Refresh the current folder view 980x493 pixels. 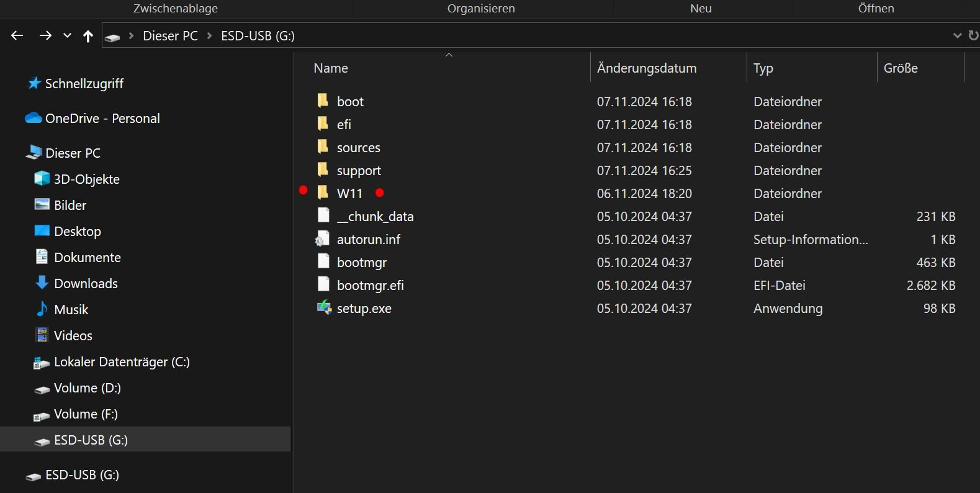[x=973, y=35]
